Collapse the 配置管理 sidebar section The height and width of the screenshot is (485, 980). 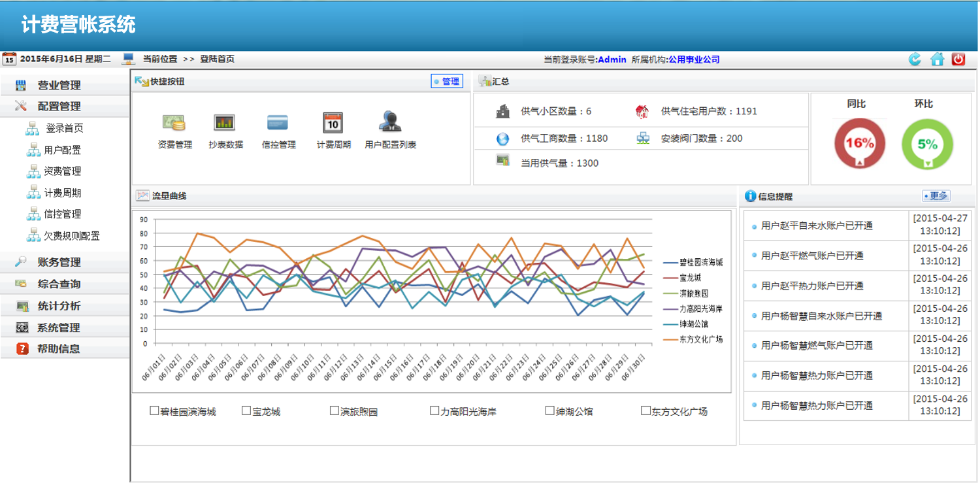pos(65,107)
